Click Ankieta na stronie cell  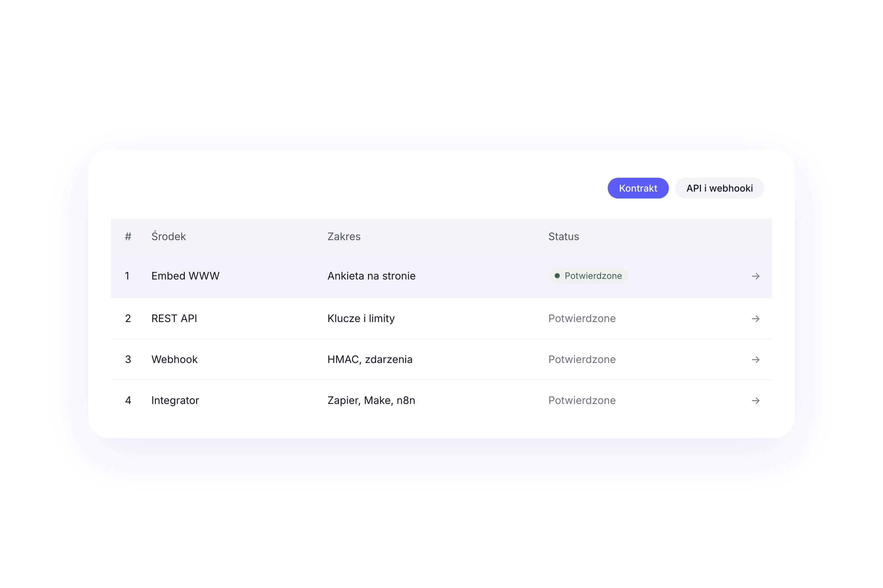tap(371, 276)
